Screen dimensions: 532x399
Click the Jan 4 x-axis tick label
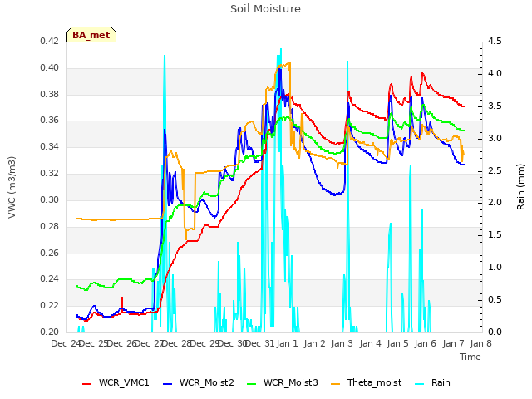tap(370, 343)
